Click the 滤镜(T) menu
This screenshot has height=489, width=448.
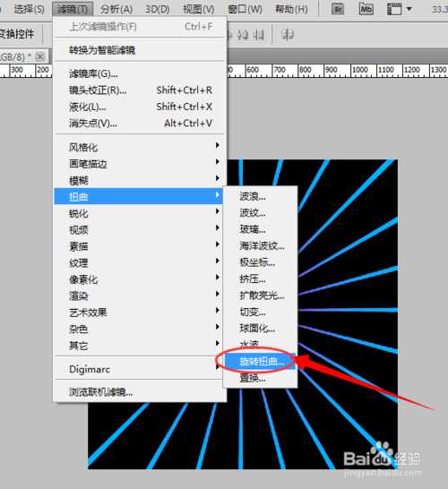73,9
